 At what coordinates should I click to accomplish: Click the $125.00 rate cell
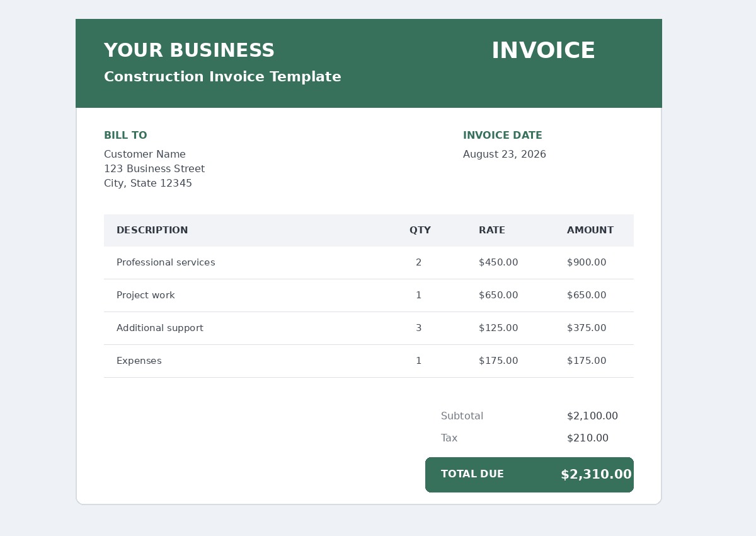pyautogui.click(x=498, y=328)
